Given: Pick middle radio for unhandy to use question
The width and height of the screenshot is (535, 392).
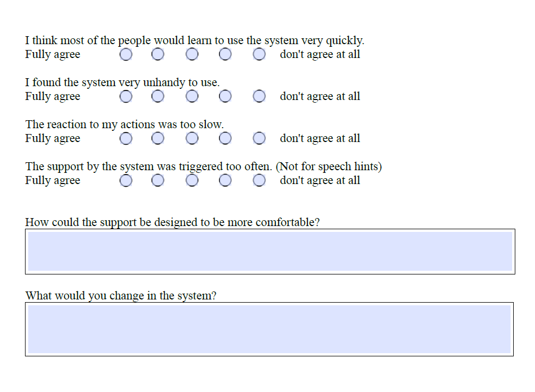Looking at the screenshot, I should pos(192,96).
